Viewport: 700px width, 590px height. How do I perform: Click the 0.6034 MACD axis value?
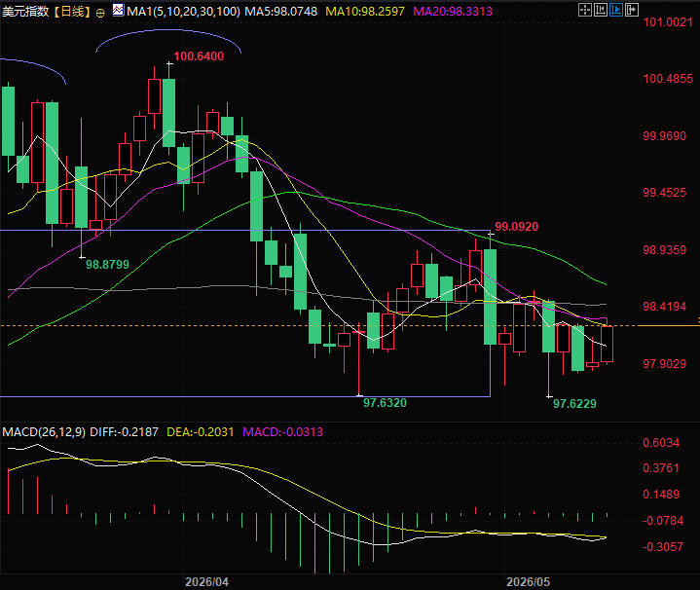click(x=661, y=443)
